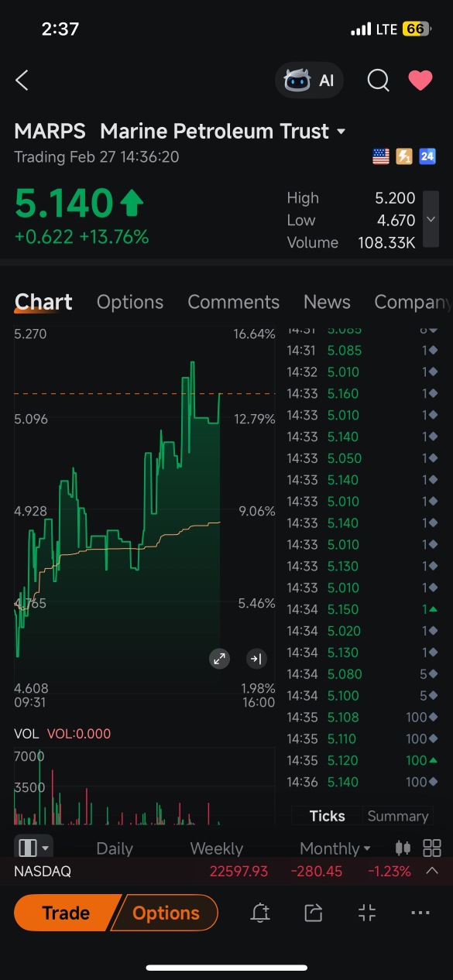Tap the 14:35 5.120 tick row

click(362, 760)
